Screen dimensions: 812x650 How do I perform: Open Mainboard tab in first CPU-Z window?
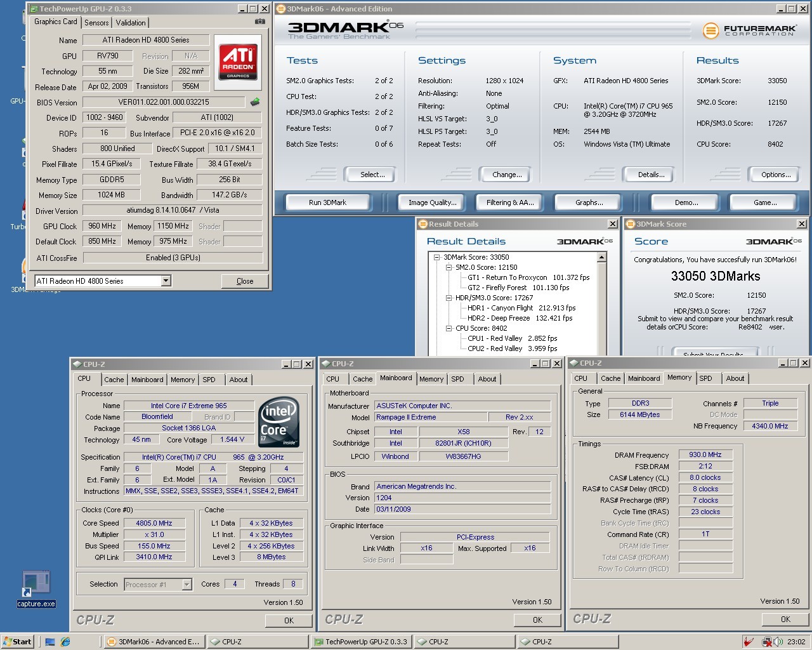click(x=147, y=380)
